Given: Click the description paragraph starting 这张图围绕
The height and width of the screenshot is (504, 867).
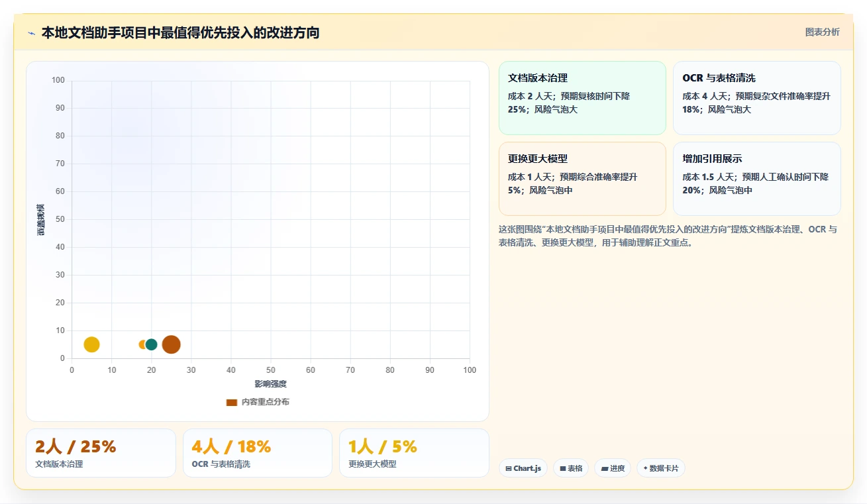Looking at the screenshot, I should click(x=669, y=236).
